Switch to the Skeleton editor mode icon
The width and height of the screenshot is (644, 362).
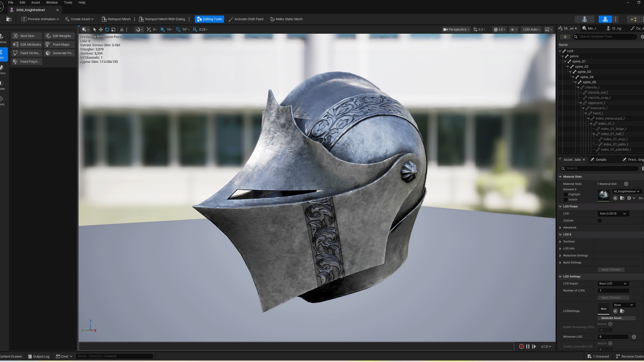pos(584,19)
